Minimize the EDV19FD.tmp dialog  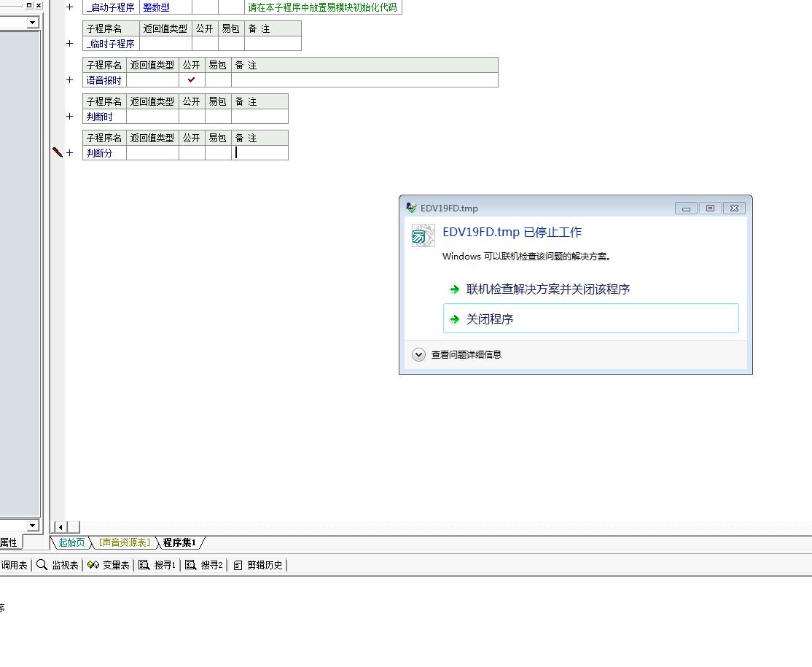686,208
